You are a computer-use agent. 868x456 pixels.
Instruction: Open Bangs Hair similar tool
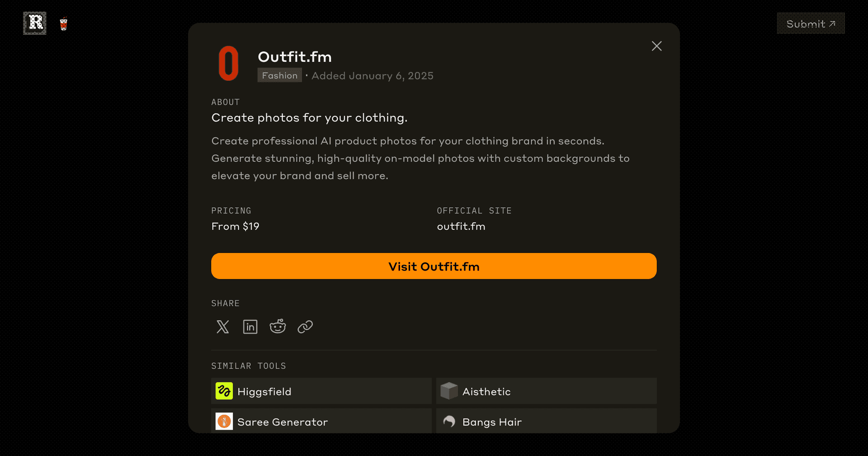[547, 421]
